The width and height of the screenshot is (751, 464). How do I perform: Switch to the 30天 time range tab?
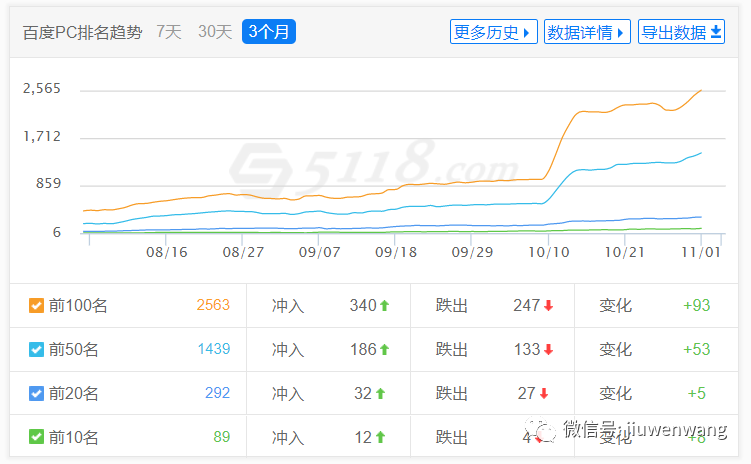tap(215, 32)
